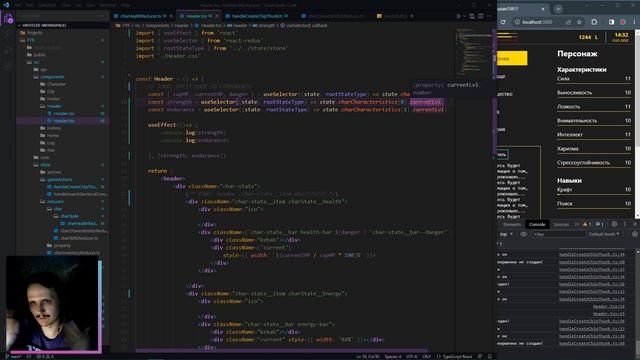Click the components breadcrumb segment
This screenshot has height=360, width=640.
[157, 25]
